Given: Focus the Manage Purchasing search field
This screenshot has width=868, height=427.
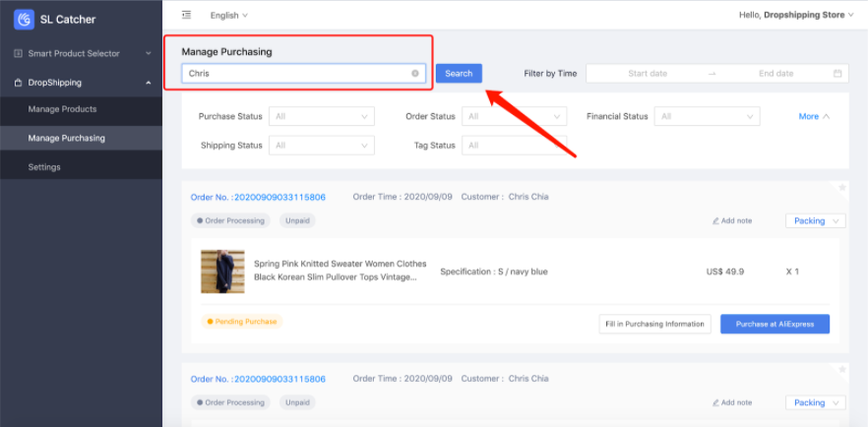Looking at the screenshot, I should tap(303, 73).
